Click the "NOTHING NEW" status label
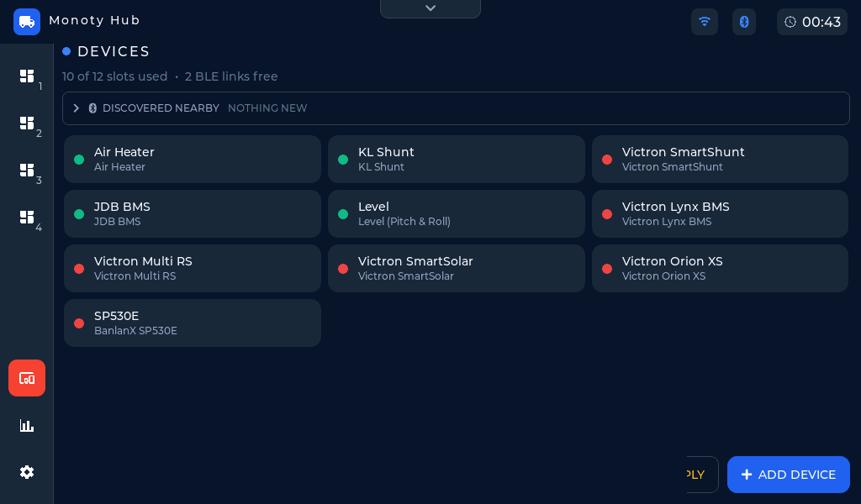 click(267, 108)
